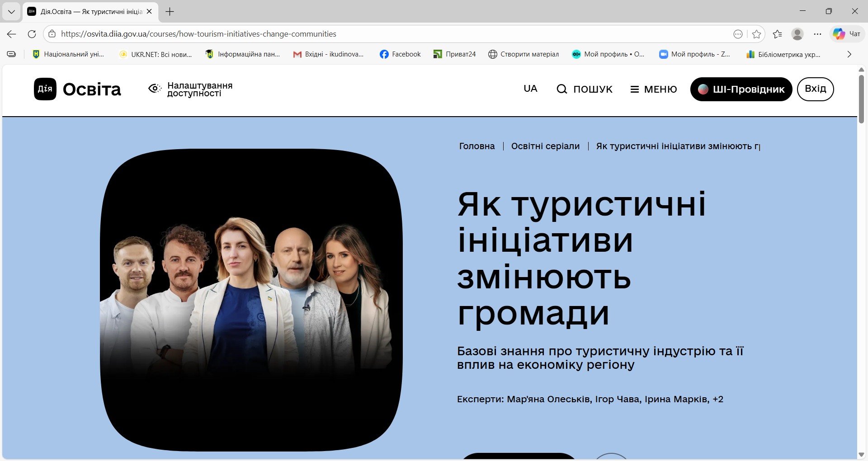Click the scrollbar up arrow
Viewport: 868px width, 461px height.
[861, 69]
